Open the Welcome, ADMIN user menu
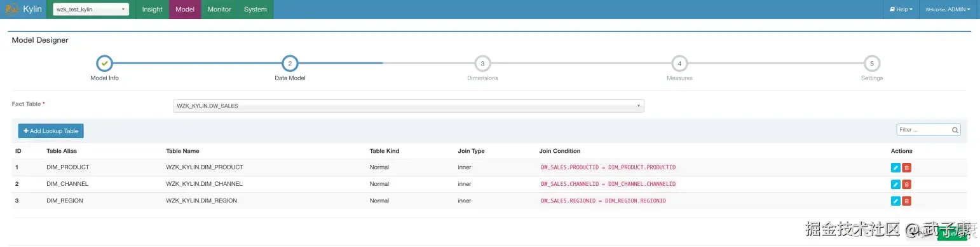The height and width of the screenshot is (247, 980). click(x=948, y=10)
